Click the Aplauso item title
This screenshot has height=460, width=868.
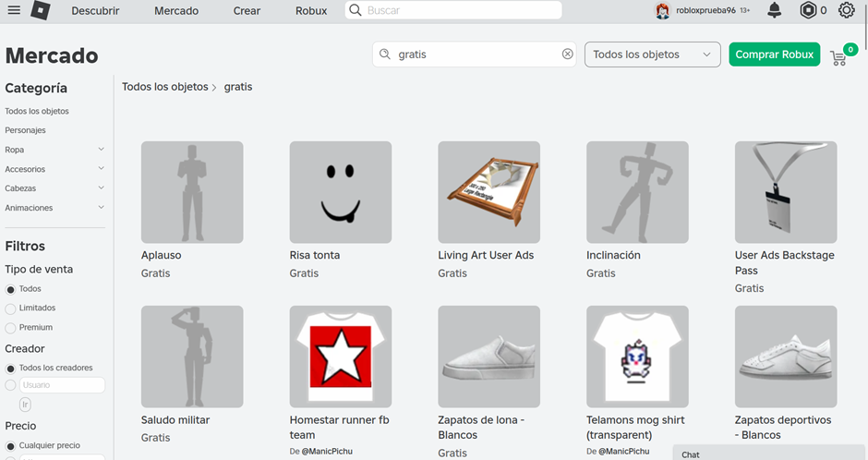tap(161, 255)
